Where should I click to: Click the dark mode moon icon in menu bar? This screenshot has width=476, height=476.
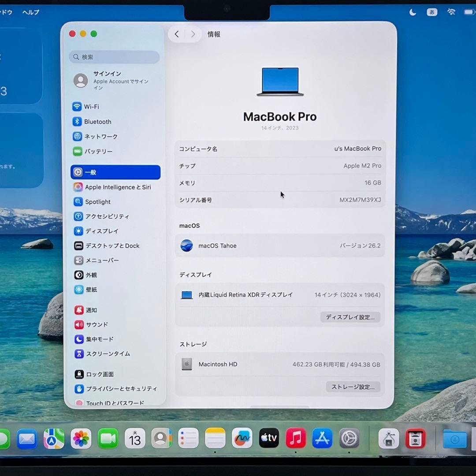(412, 12)
